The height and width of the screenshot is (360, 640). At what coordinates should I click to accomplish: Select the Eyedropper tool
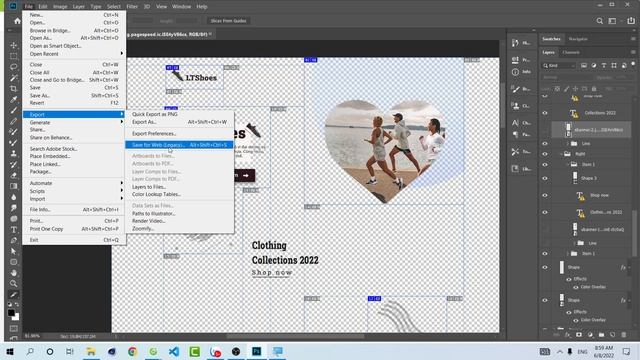14,100
